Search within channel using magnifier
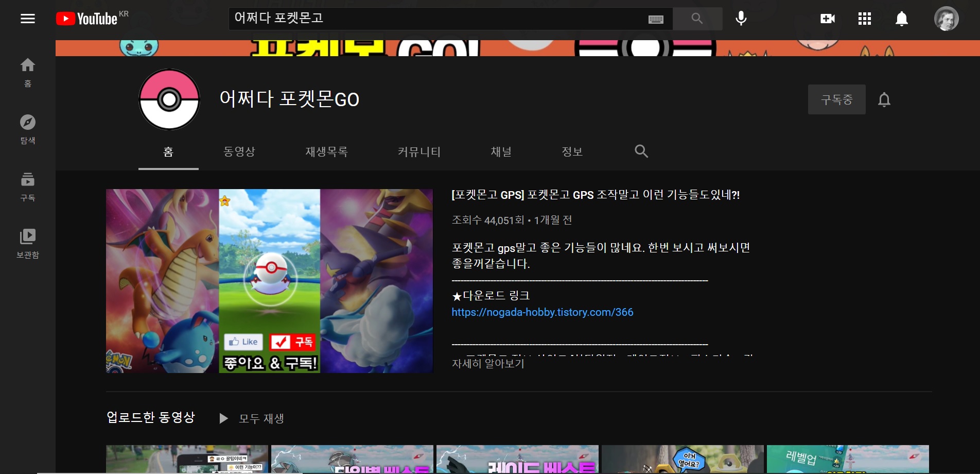Screen dimensions: 980x474 641,151
